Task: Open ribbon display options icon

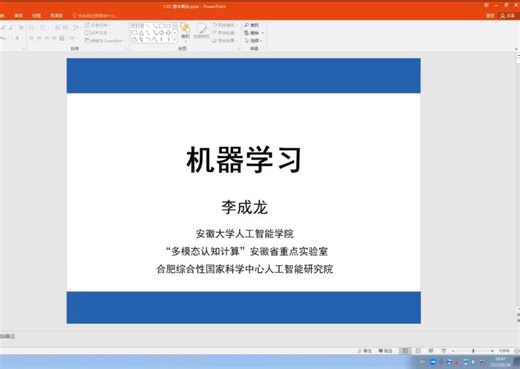Action: click(x=486, y=5)
